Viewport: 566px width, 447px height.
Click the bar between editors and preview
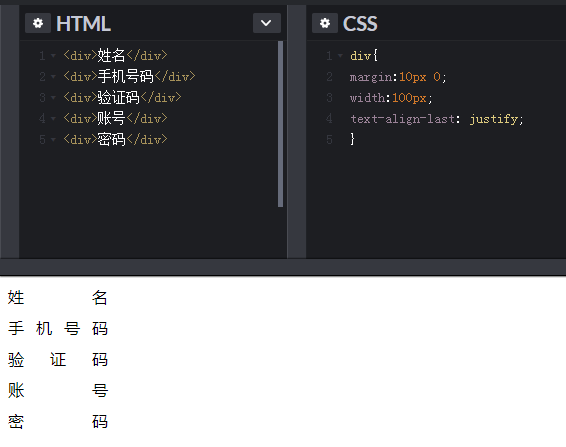point(283,267)
